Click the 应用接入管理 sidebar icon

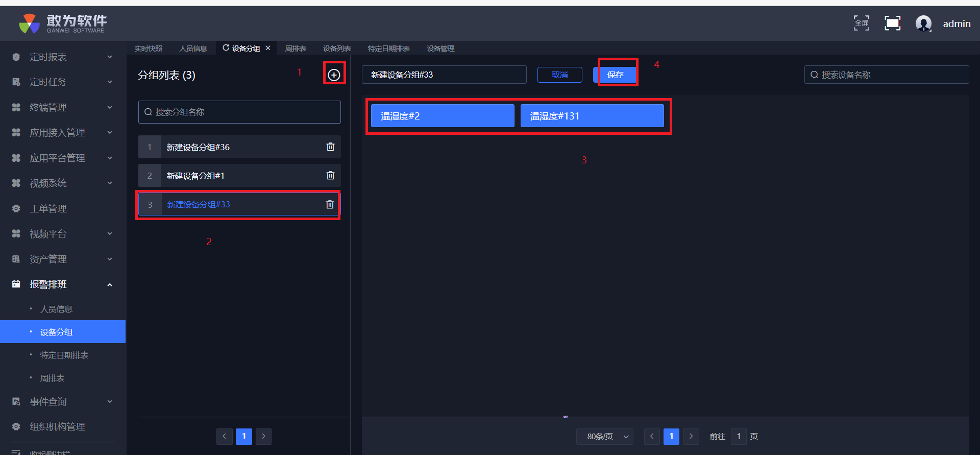pos(16,133)
